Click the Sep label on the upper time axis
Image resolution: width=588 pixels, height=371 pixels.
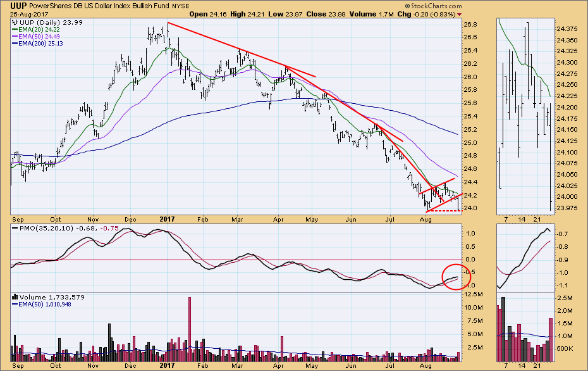point(18,219)
